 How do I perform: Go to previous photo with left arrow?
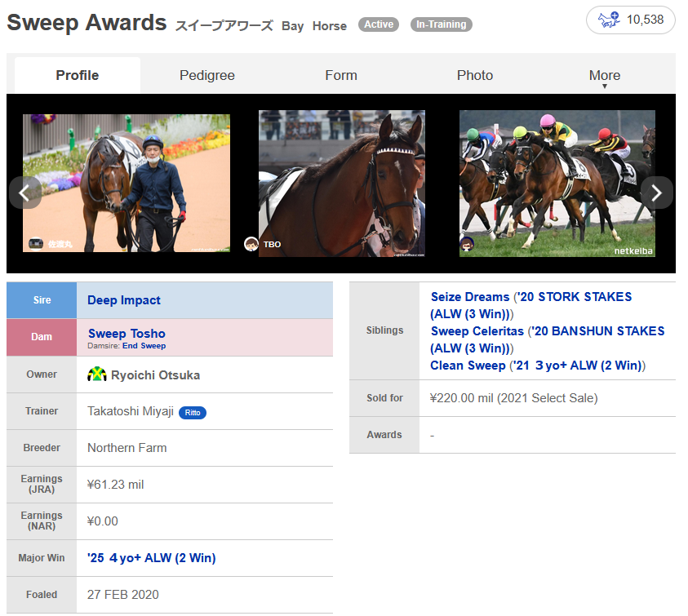pos(25,193)
